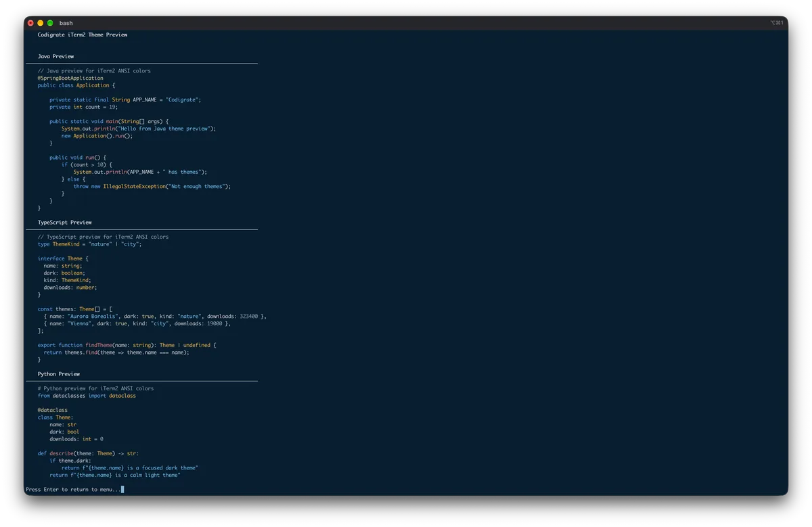This screenshot has height=527, width=812.
Task: Click the "public class Application {" line
Action: [x=76, y=85]
